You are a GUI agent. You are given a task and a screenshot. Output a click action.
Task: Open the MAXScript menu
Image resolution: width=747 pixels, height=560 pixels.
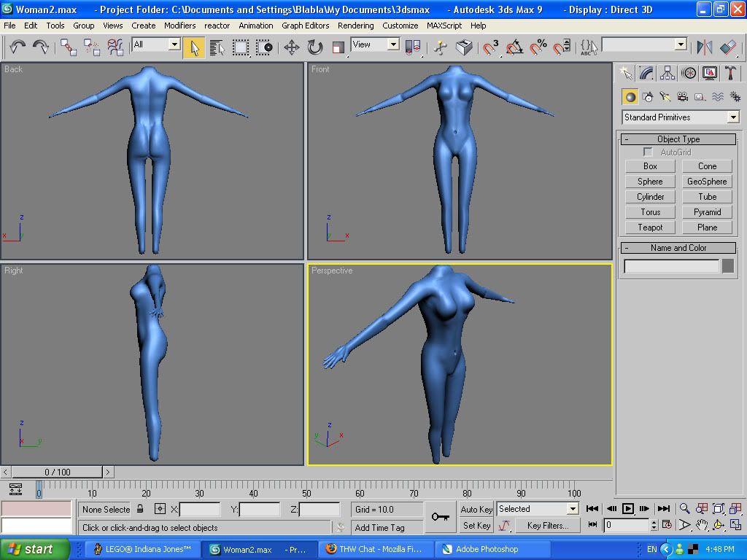444,26
